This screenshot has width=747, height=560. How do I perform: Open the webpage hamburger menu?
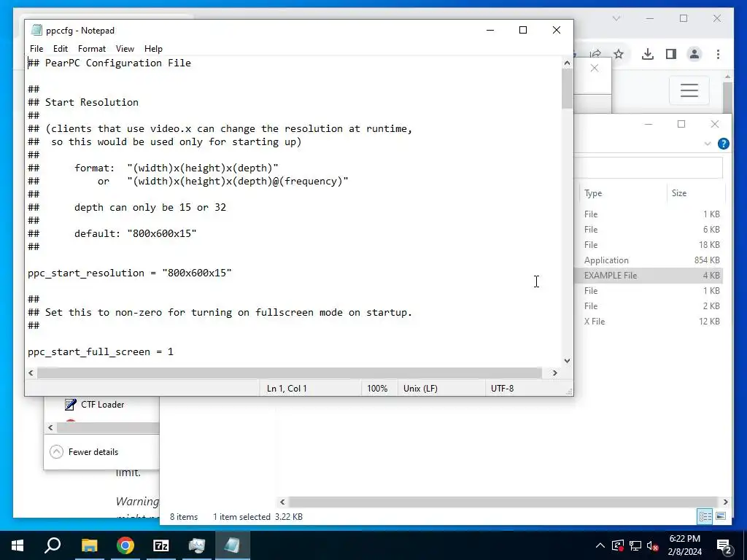click(x=689, y=90)
